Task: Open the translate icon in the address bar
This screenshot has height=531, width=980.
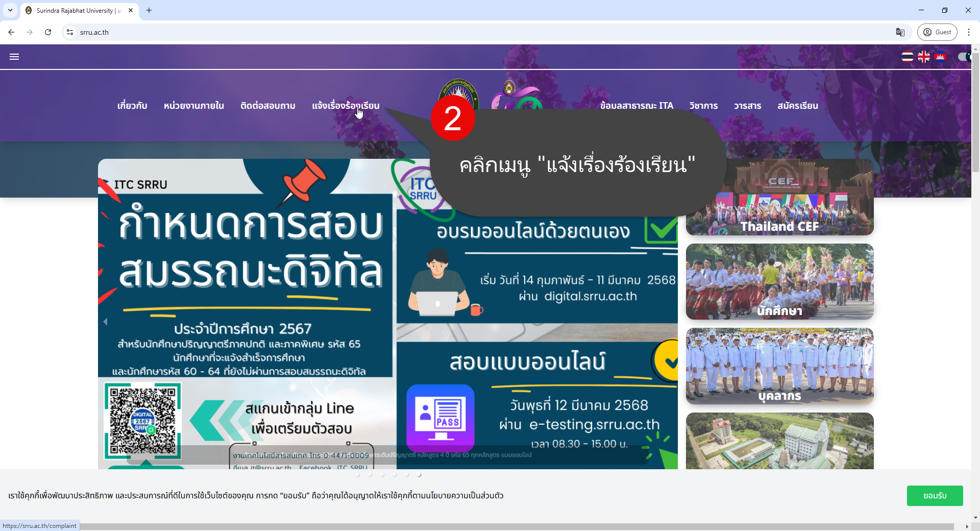Action: tap(900, 32)
